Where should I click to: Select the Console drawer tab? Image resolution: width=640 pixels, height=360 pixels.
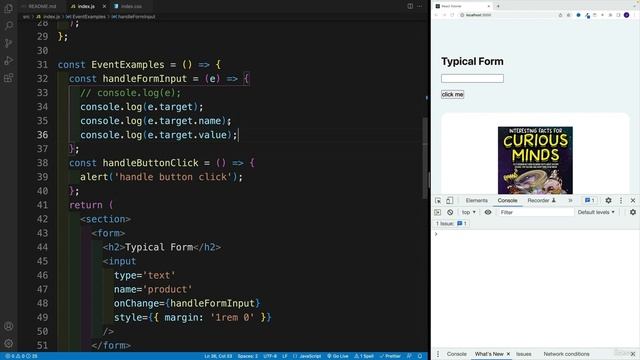pos(456,354)
